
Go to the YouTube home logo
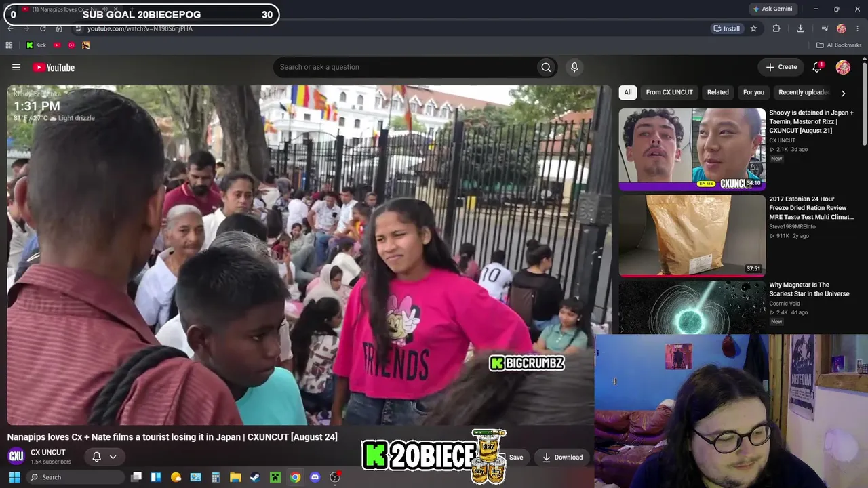(x=54, y=67)
